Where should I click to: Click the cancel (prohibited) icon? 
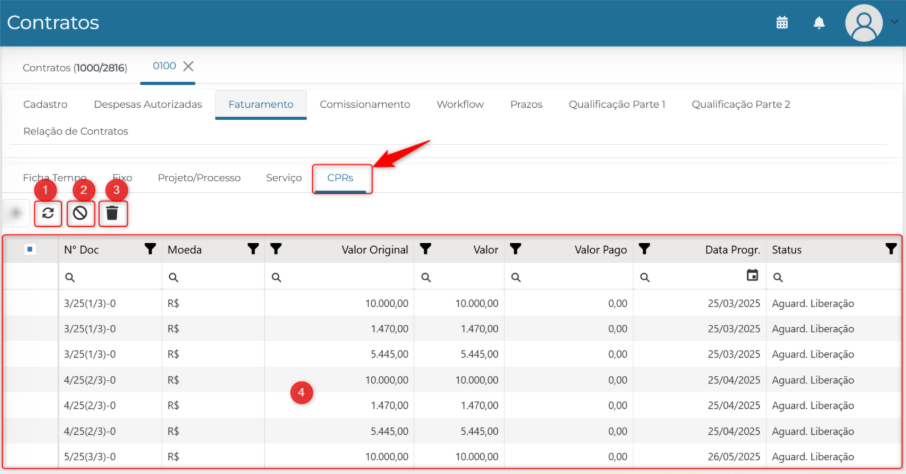point(80,213)
